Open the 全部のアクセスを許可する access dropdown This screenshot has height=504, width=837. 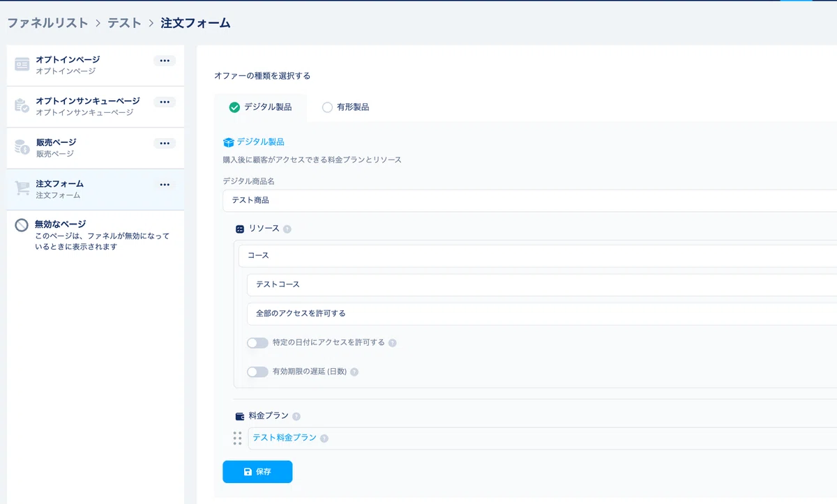click(x=542, y=314)
